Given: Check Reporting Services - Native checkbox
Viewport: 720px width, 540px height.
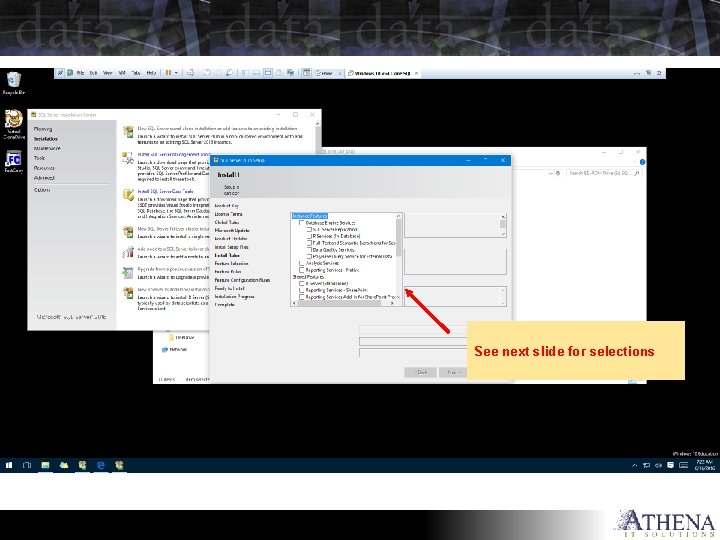Looking at the screenshot, I should (302, 270).
